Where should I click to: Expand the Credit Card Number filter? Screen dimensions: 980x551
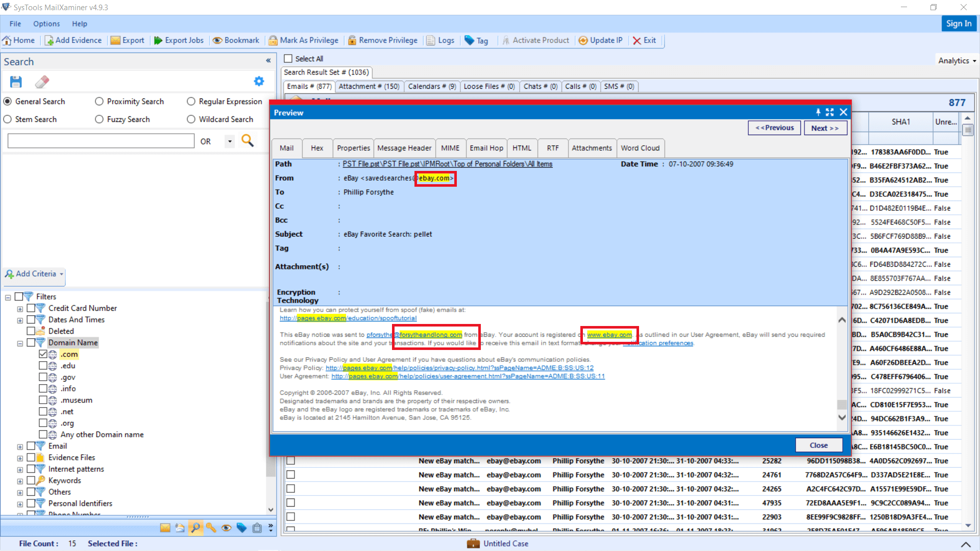(x=19, y=308)
